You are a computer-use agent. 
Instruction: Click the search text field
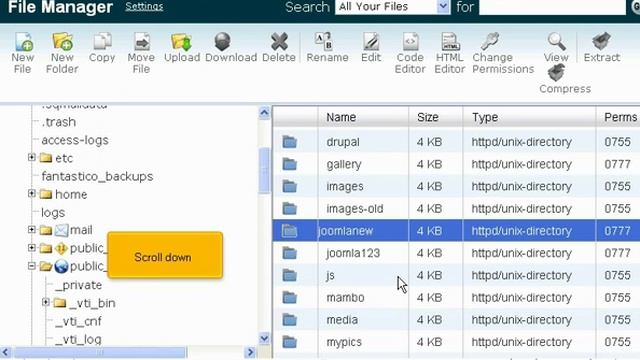point(552,7)
